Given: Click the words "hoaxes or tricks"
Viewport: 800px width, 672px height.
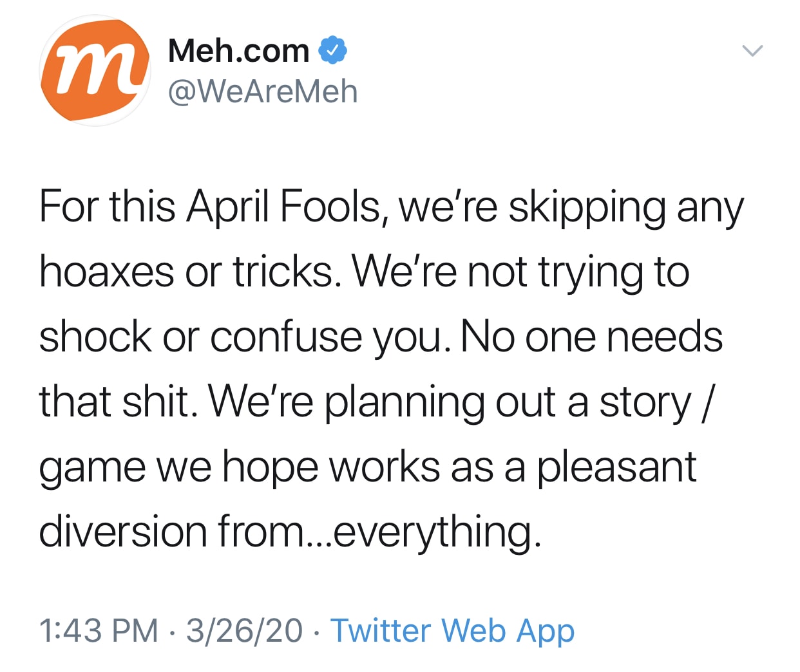Looking at the screenshot, I should [187, 272].
